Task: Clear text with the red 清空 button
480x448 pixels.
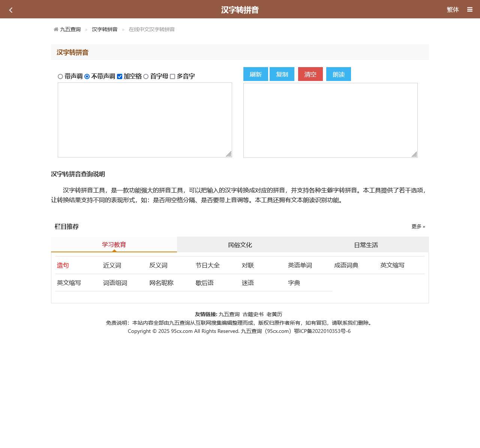Action: point(310,74)
